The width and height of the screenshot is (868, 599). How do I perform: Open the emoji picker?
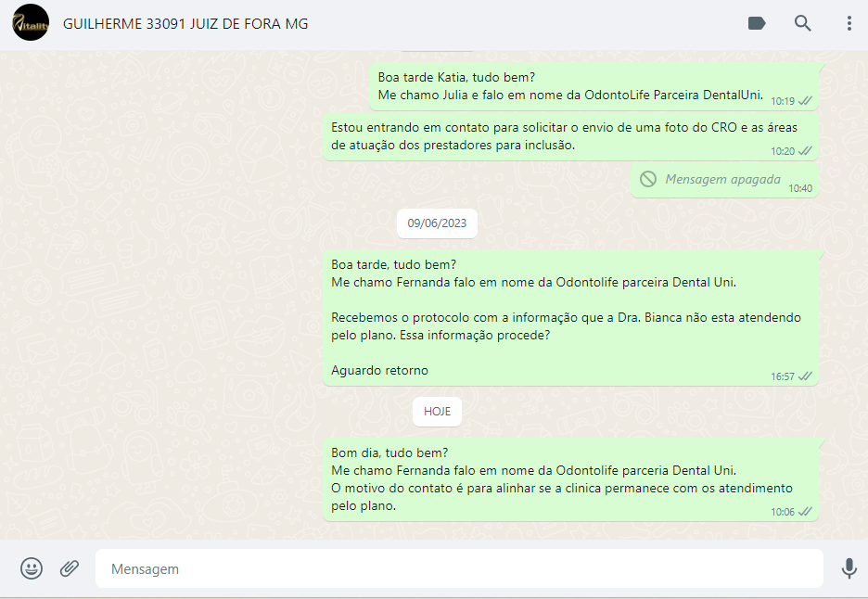point(32,568)
